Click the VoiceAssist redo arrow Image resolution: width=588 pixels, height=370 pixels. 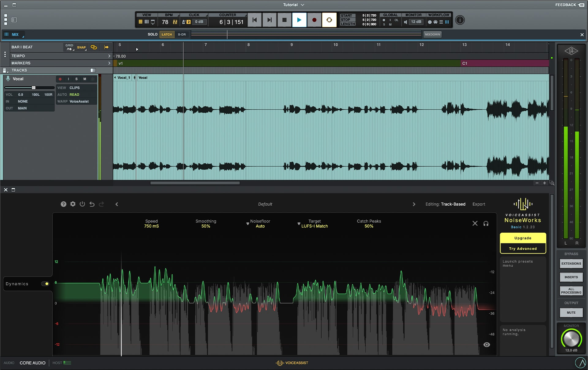click(x=101, y=204)
